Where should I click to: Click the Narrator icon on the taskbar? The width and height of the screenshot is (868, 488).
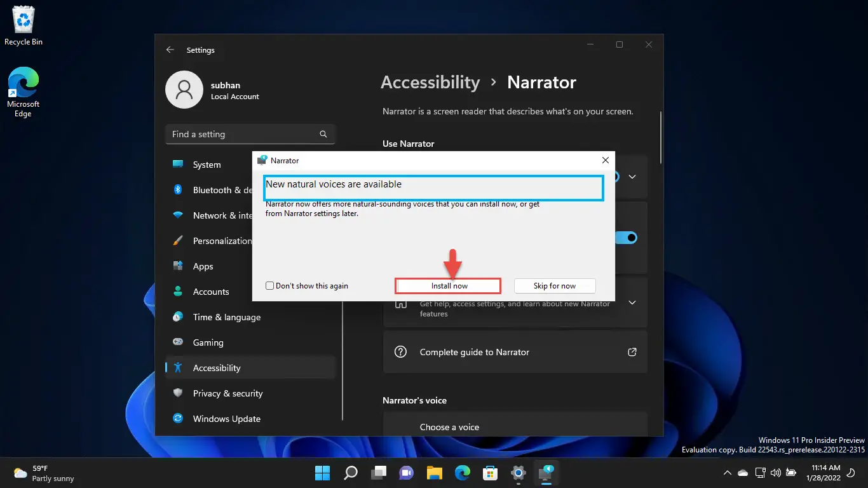click(x=546, y=473)
